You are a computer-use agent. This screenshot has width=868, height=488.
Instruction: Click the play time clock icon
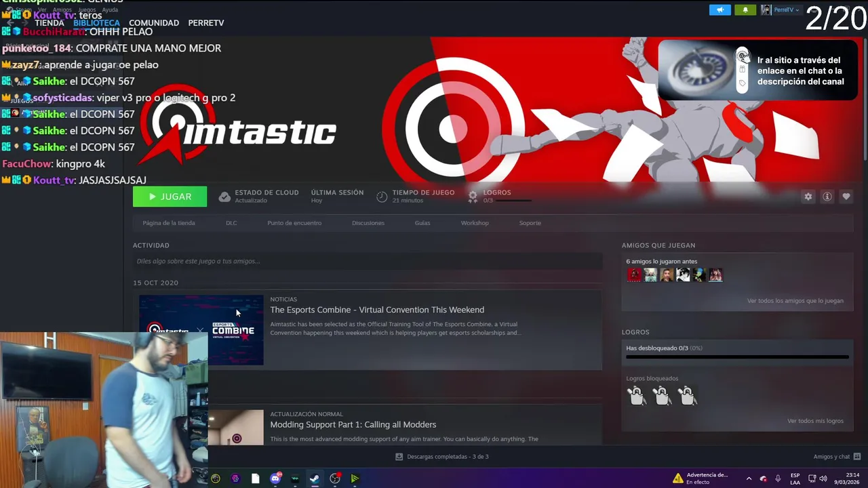click(382, 197)
